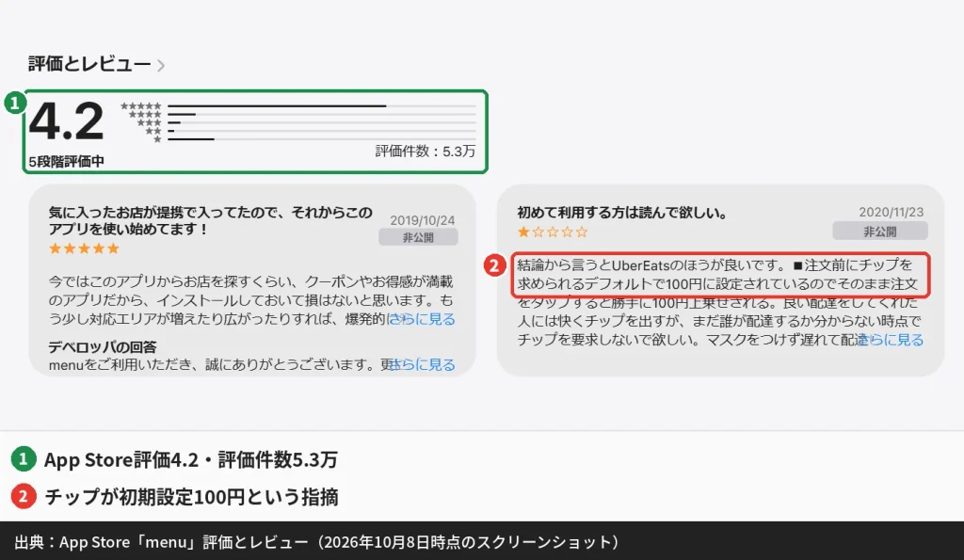Screen dimensions: 964x560
Task: Click the one-star rating of the 2020 review
Action: tap(553, 232)
